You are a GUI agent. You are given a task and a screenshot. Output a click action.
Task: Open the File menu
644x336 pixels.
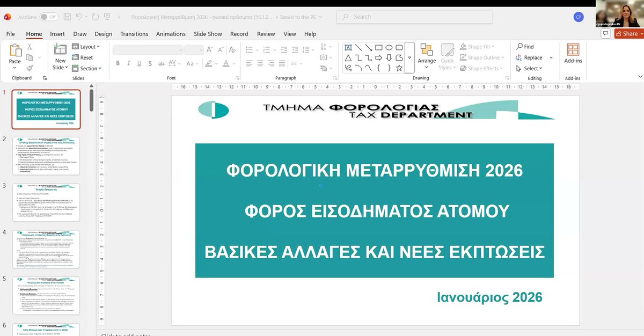[11, 34]
